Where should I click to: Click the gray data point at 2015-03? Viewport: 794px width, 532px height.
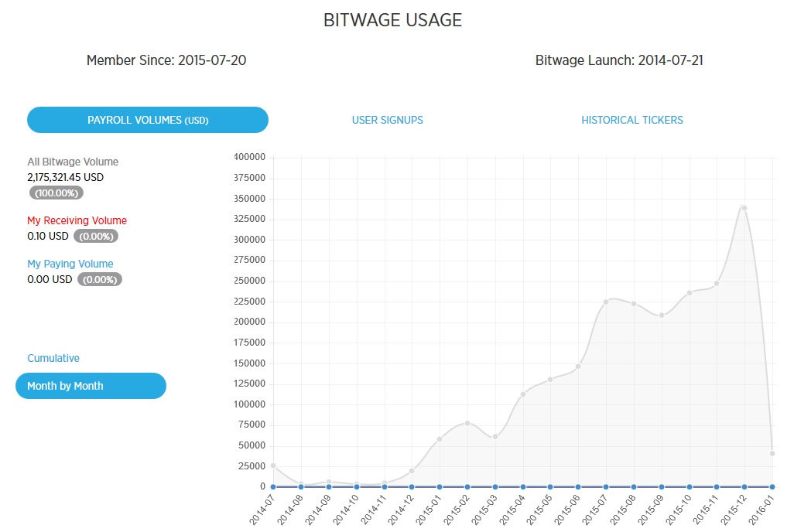click(495, 437)
